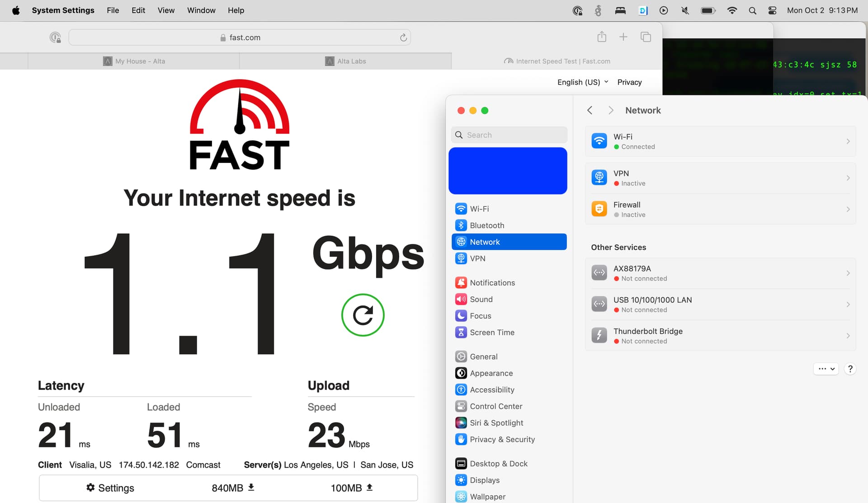
Task: Expand the AX88179A service row
Action: [720, 273]
